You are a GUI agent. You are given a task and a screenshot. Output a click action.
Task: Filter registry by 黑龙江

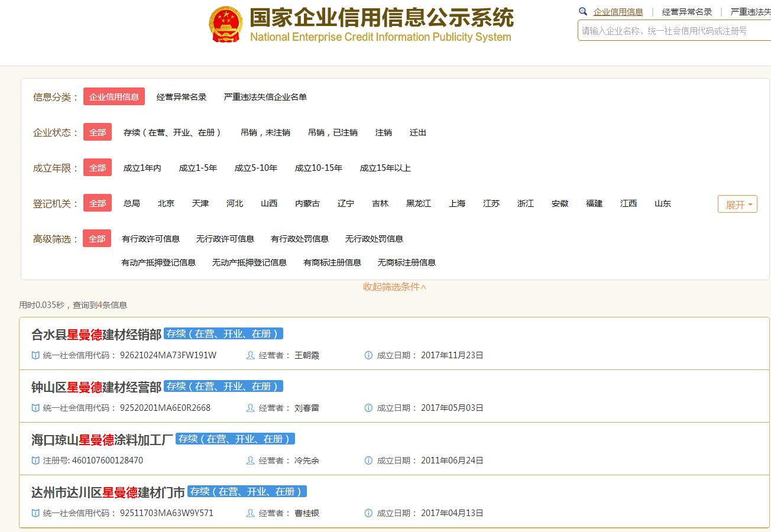(419, 203)
